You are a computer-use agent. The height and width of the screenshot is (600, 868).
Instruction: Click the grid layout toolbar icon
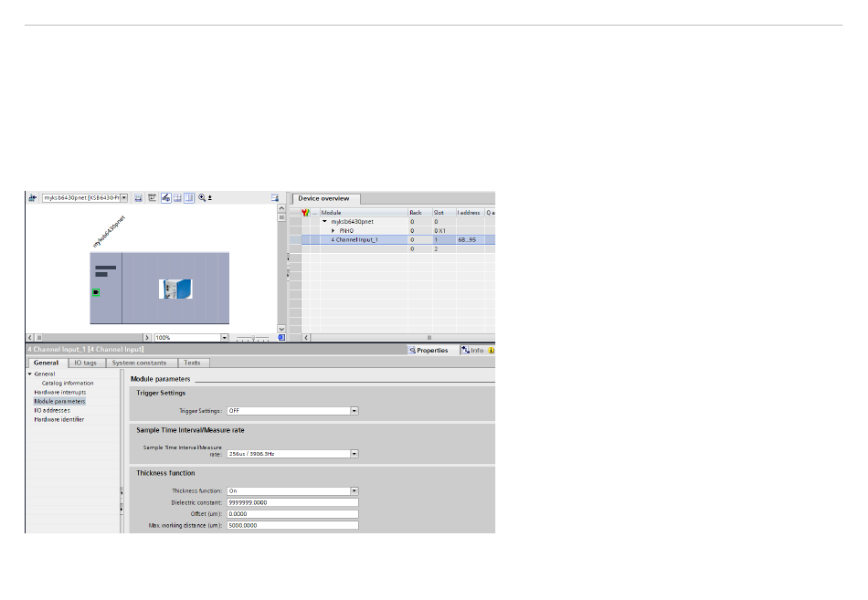177,197
